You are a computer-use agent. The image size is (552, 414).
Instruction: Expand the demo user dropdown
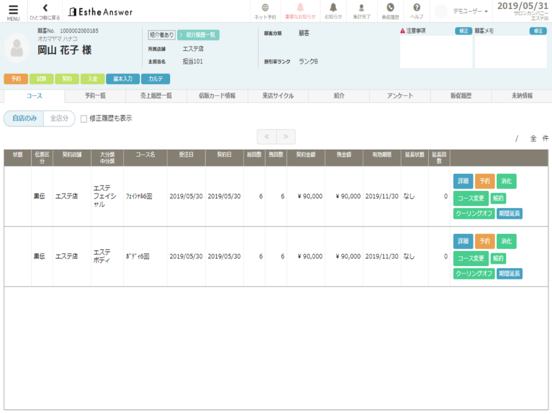coord(470,11)
